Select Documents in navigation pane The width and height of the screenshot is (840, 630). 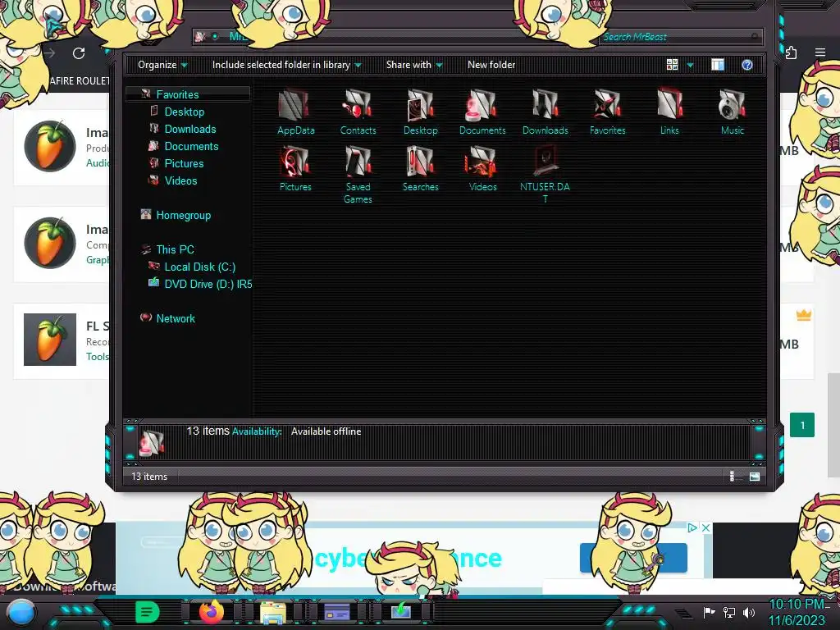[191, 146]
